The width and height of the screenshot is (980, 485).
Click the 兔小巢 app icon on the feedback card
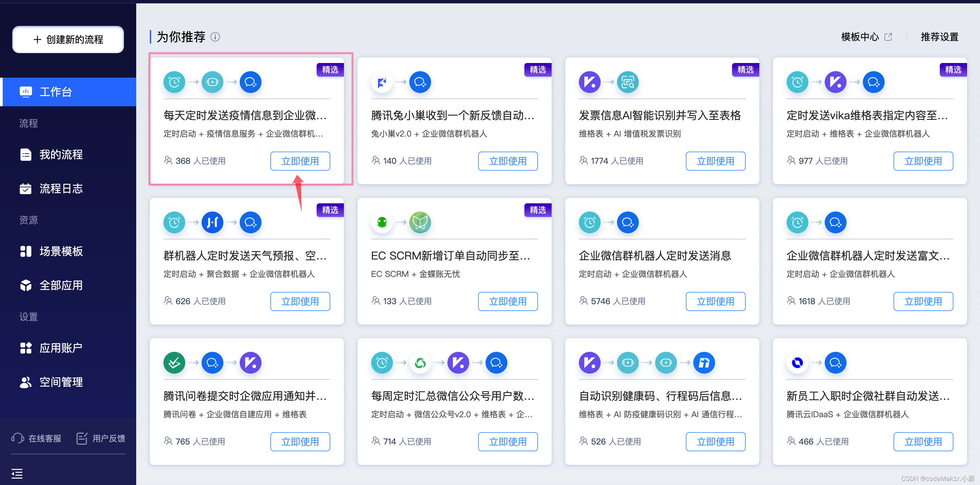click(382, 82)
